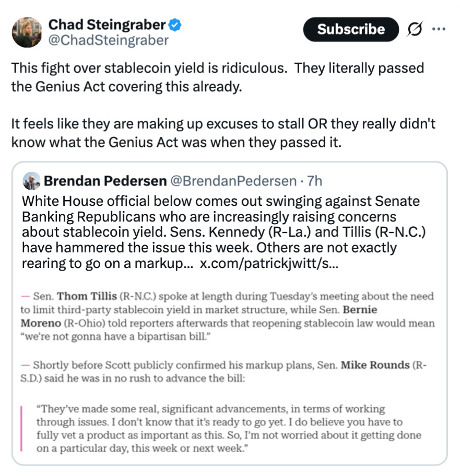The width and height of the screenshot is (460, 476).
Task: Open the @BrendanPedersen handle
Action: click(x=233, y=181)
